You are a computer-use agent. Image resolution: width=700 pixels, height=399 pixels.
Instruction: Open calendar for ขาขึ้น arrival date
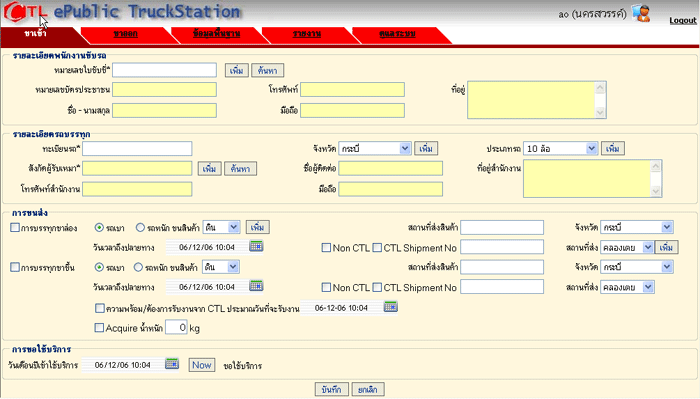[x=256, y=286]
